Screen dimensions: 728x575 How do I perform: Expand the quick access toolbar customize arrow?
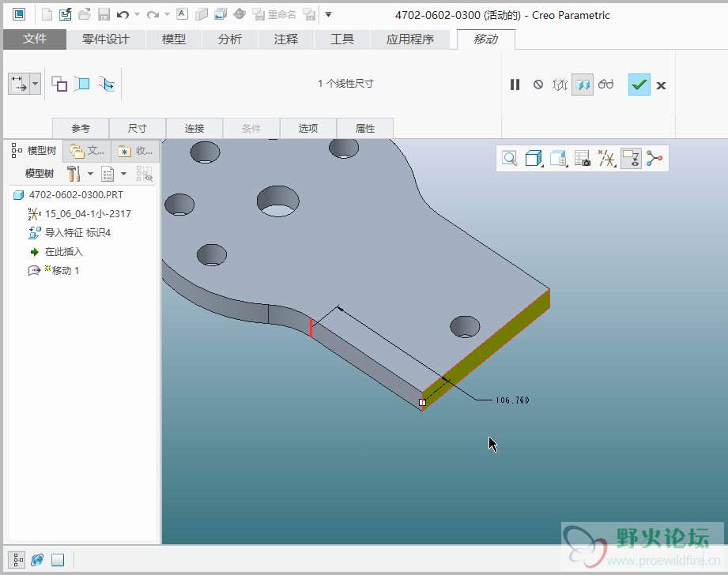[328, 15]
